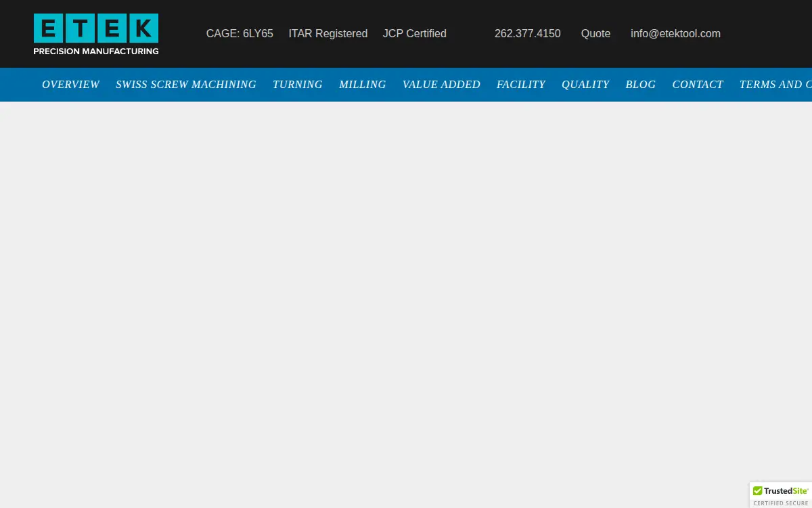
Task: Go to Swiss Screw Machining page
Action: (x=186, y=85)
